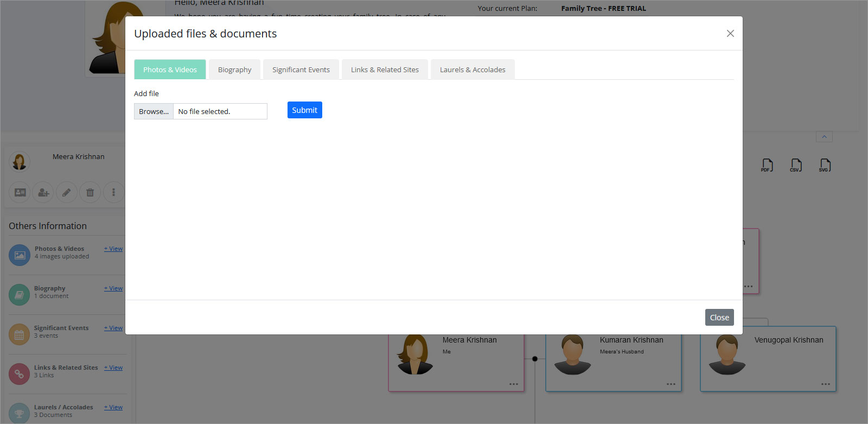Submit the uploaded file

tap(304, 110)
